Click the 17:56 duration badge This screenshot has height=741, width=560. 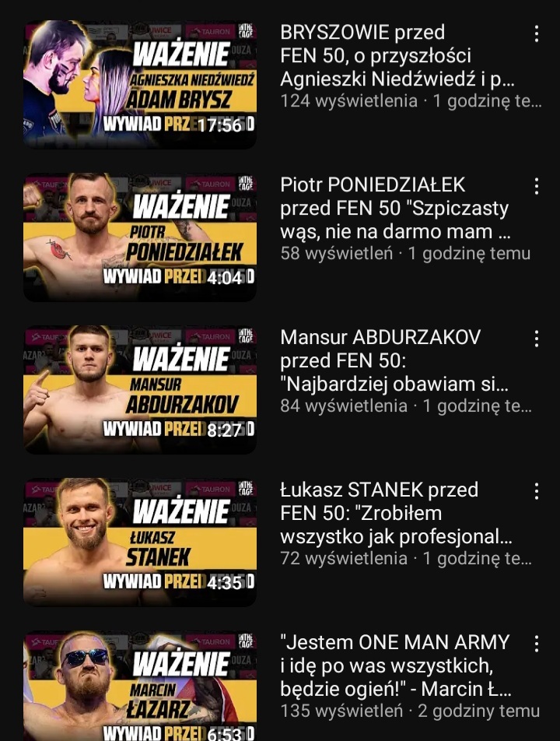click(219, 125)
